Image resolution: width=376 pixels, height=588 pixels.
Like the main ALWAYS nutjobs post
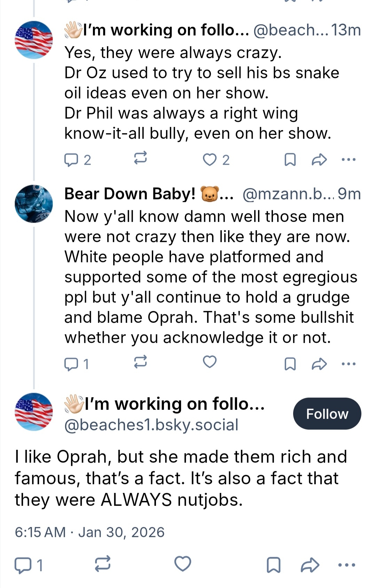coord(183,564)
